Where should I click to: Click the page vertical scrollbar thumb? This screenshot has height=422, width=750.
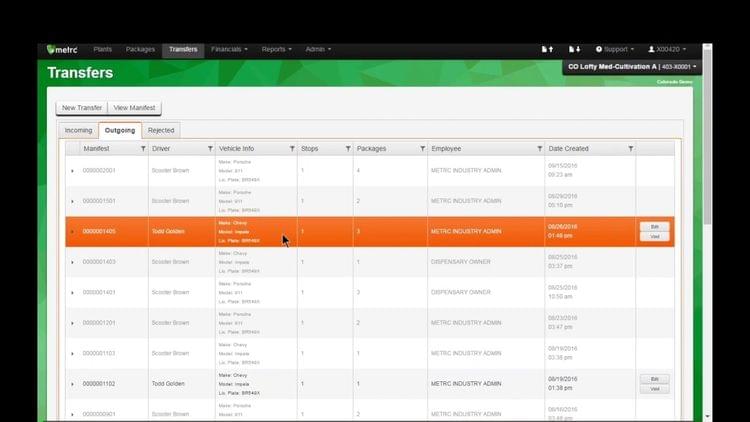point(707,136)
